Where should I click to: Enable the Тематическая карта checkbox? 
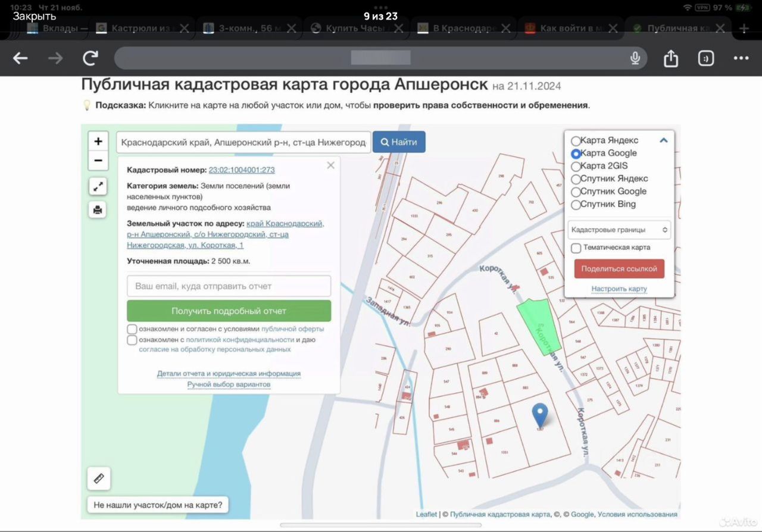(576, 248)
